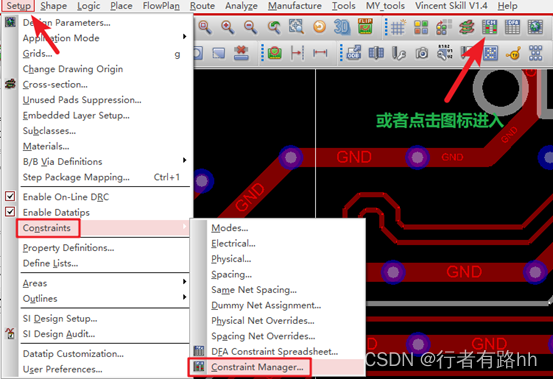Open the Route menu
This screenshot has width=553, height=379.
pos(202,6)
